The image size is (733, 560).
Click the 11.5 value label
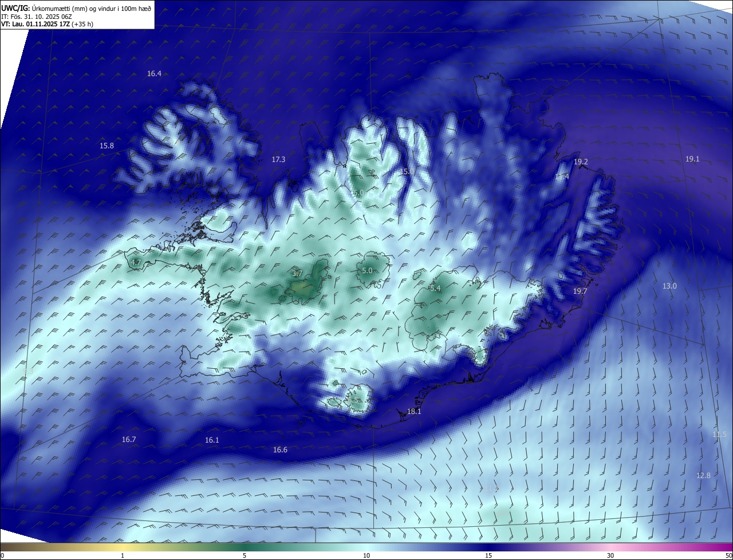click(719, 435)
